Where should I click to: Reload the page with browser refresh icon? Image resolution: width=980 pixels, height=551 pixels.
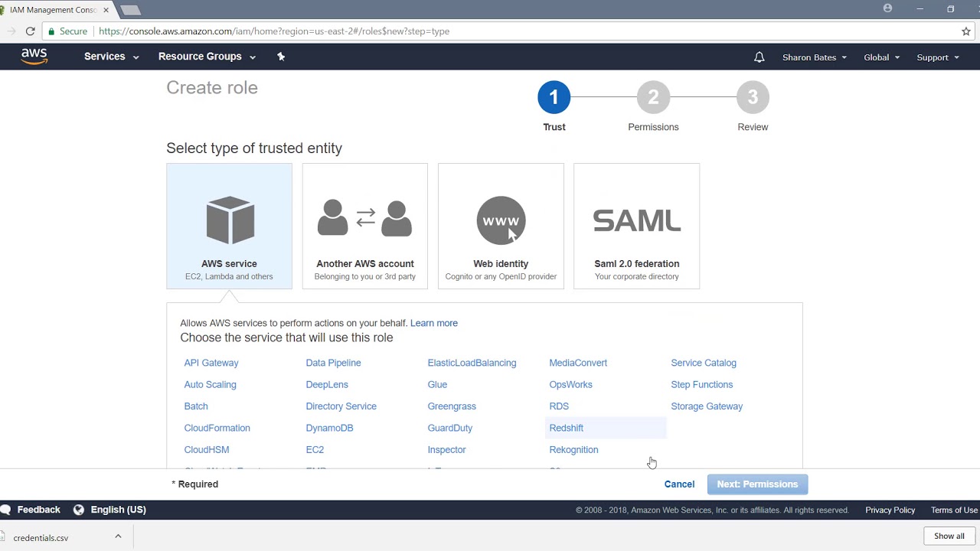point(30,31)
